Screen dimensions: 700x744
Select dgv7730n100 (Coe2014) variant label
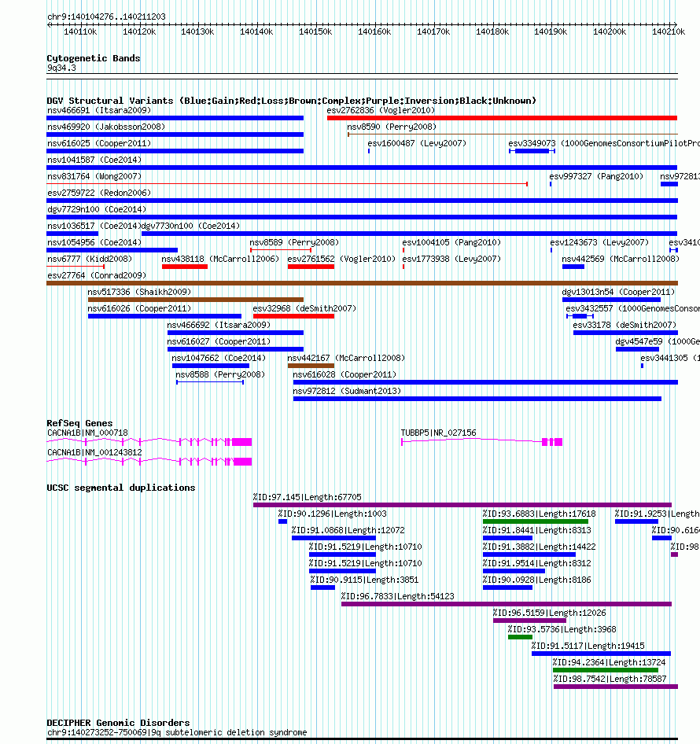click(191, 227)
